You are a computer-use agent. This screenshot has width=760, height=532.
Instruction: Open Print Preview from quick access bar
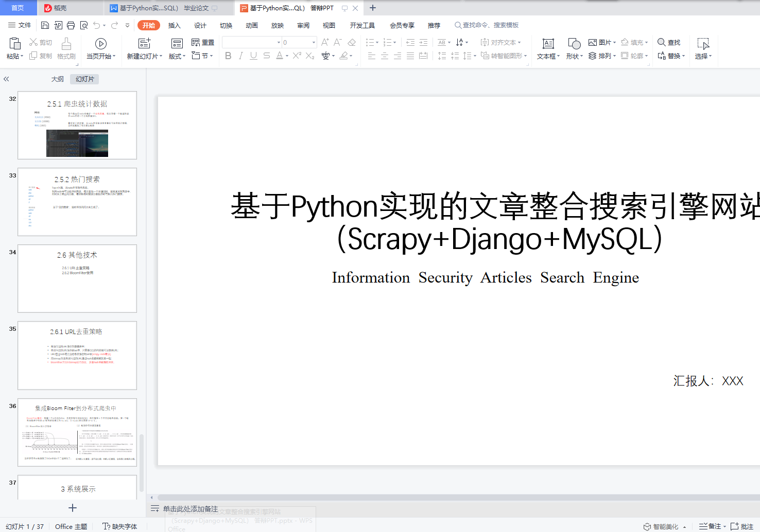pyautogui.click(x=83, y=25)
